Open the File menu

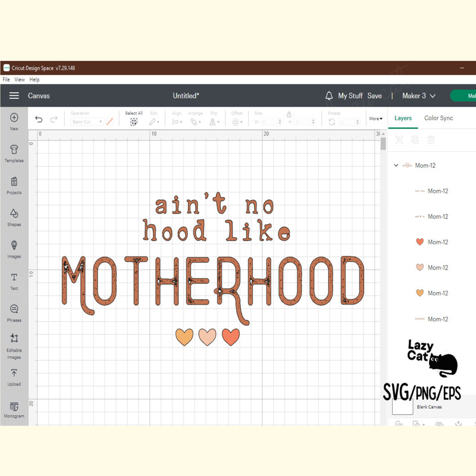[6, 79]
